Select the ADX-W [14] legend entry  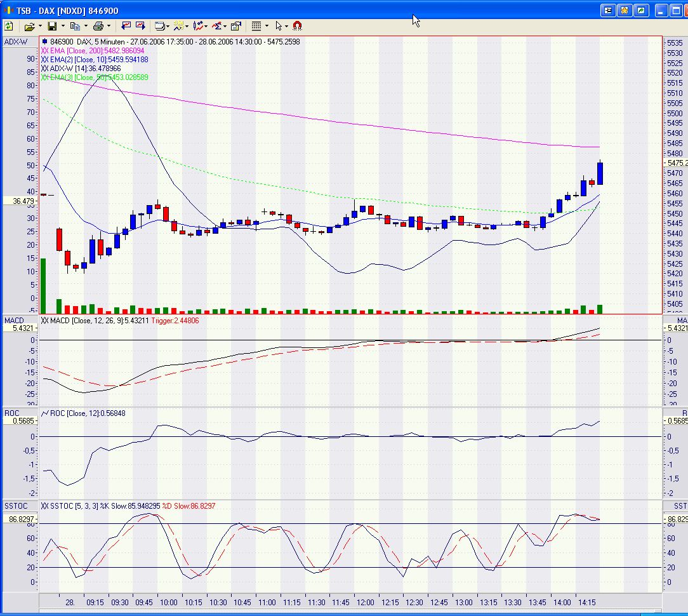click(x=81, y=68)
